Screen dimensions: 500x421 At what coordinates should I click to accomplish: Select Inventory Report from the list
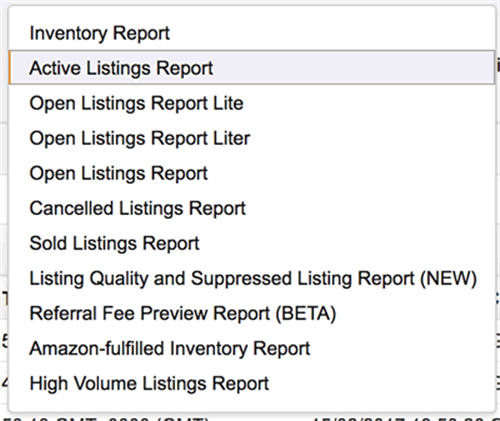click(252, 33)
